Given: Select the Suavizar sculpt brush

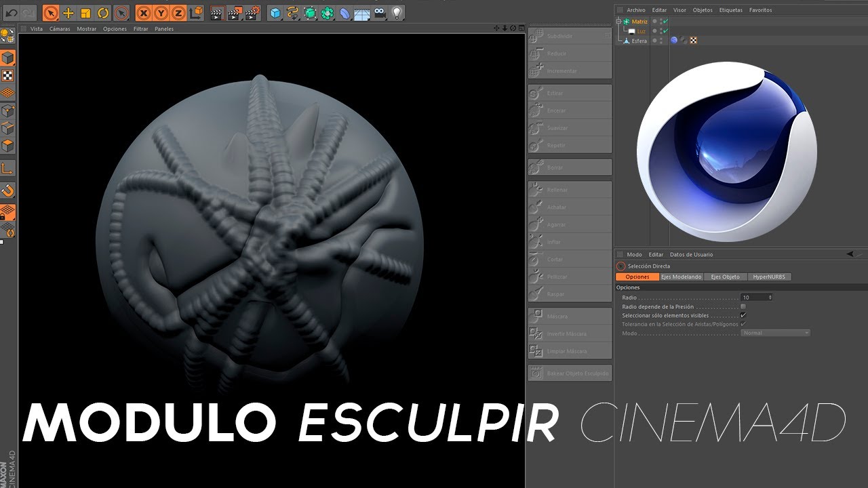Looking at the screenshot, I should tap(570, 128).
